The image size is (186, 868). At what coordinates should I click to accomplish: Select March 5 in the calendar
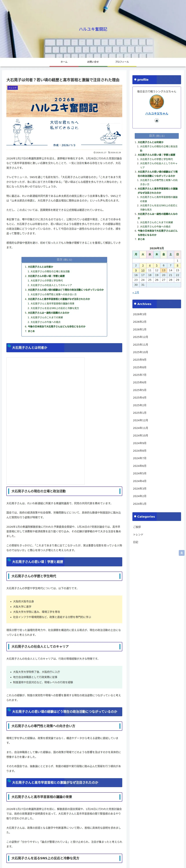[157, 265]
